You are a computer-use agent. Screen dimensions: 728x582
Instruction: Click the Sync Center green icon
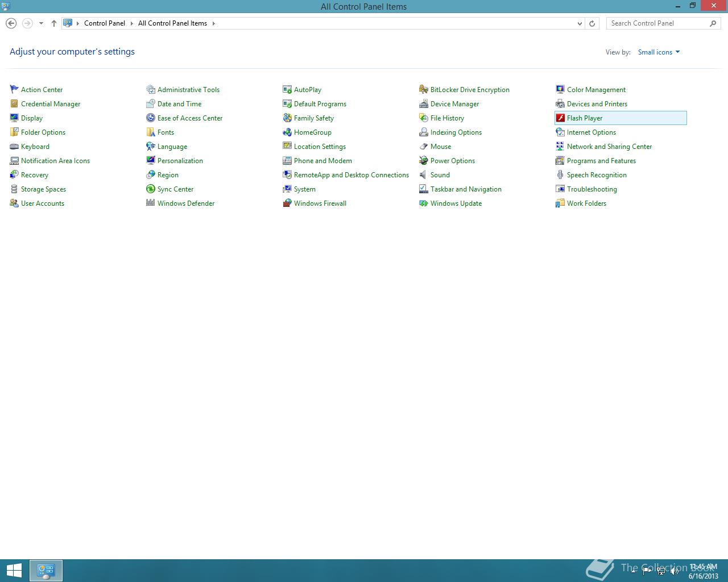coord(151,189)
